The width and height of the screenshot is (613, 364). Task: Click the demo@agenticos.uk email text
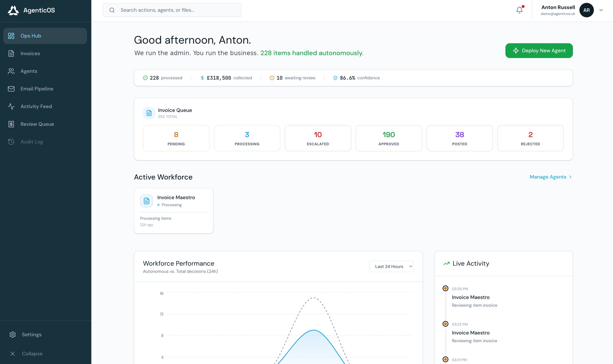pyautogui.click(x=558, y=14)
